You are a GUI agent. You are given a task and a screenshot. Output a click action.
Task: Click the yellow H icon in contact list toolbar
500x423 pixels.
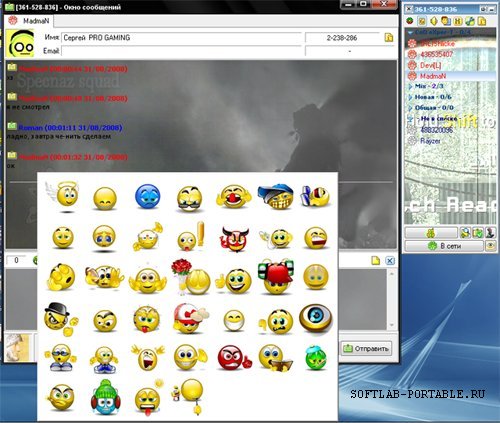click(458, 21)
